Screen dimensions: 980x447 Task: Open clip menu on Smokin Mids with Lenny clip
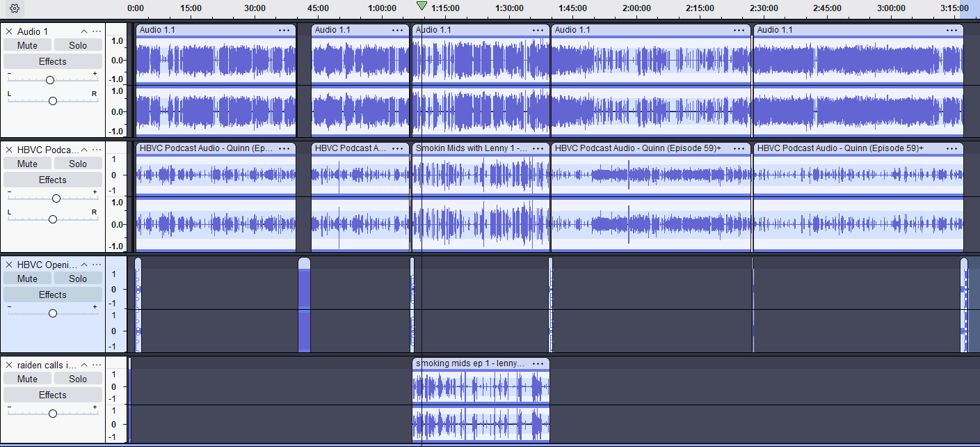pos(538,148)
